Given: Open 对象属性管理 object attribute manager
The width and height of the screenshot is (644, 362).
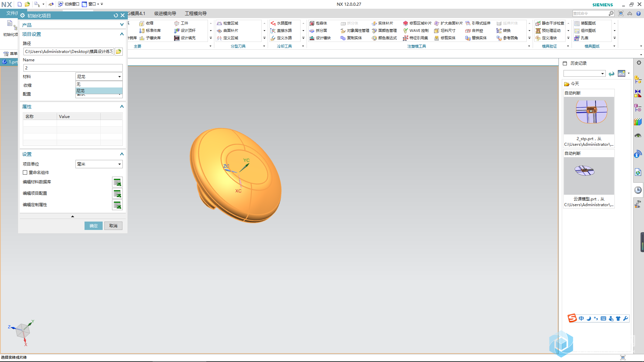Looking at the screenshot, I should pyautogui.click(x=355, y=31).
